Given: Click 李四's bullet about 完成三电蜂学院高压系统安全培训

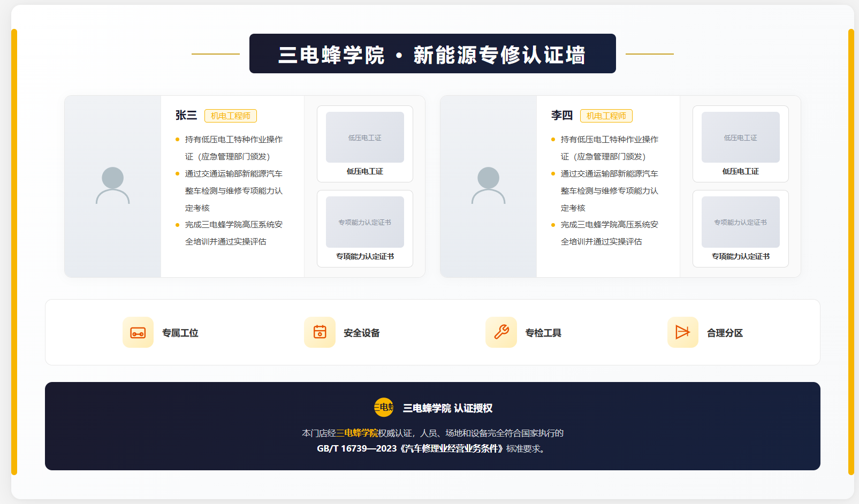Looking at the screenshot, I should 606,233.
